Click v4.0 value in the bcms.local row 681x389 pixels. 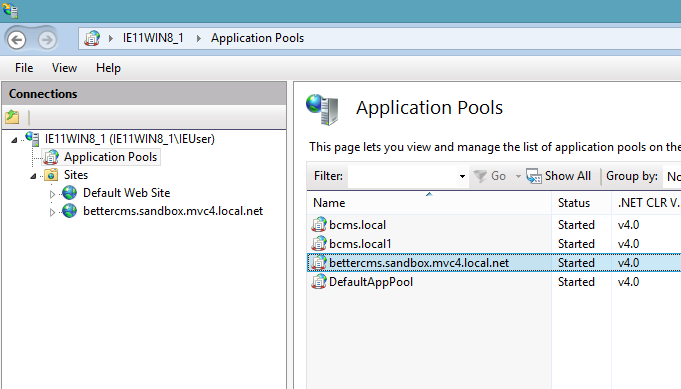click(x=628, y=225)
